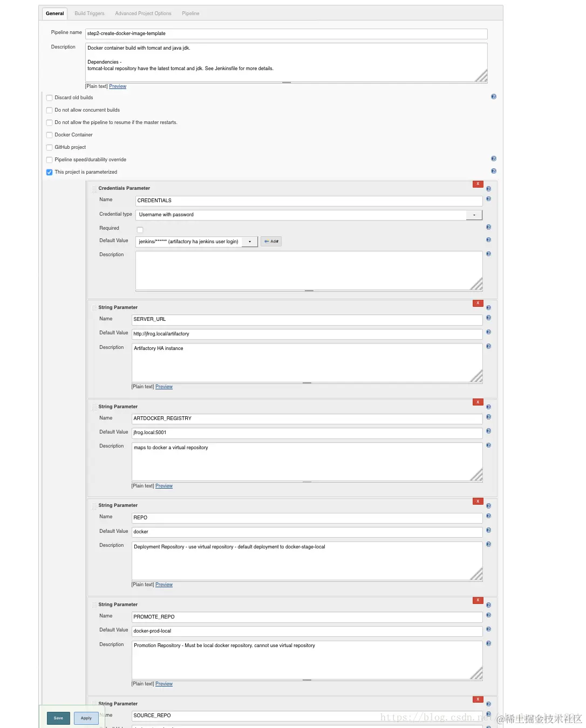This screenshot has width=586, height=728.
Task: Open help for CREDENTIALS name field
Action: [x=488, y=199]
